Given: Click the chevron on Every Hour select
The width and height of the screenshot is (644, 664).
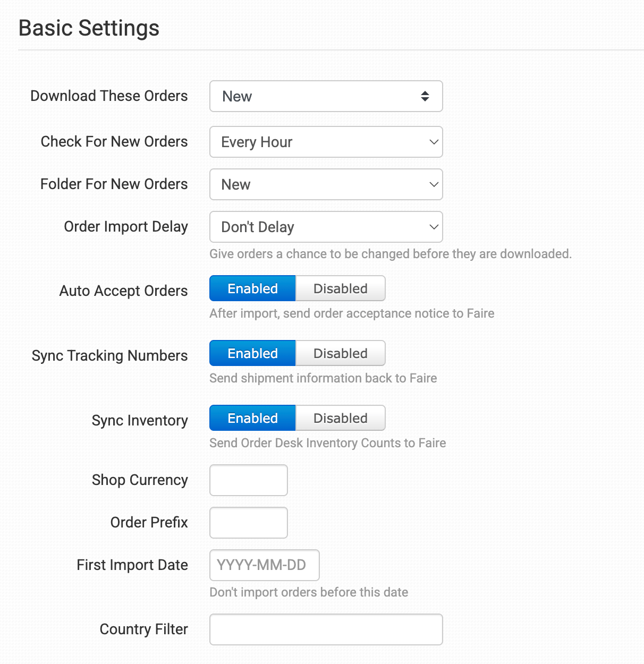Looking at the screenshot, I should (x=434, y=142).
